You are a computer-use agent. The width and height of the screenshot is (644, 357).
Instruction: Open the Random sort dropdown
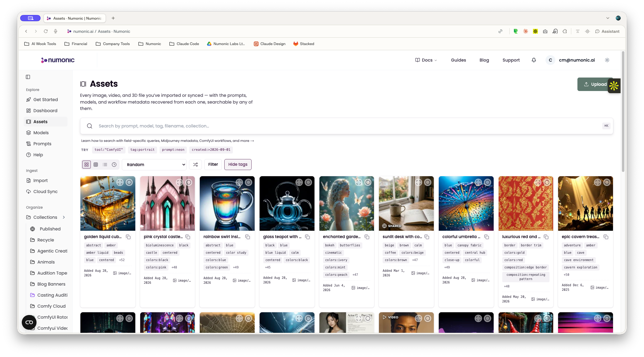pyautogui.click(x=154, y=165)
